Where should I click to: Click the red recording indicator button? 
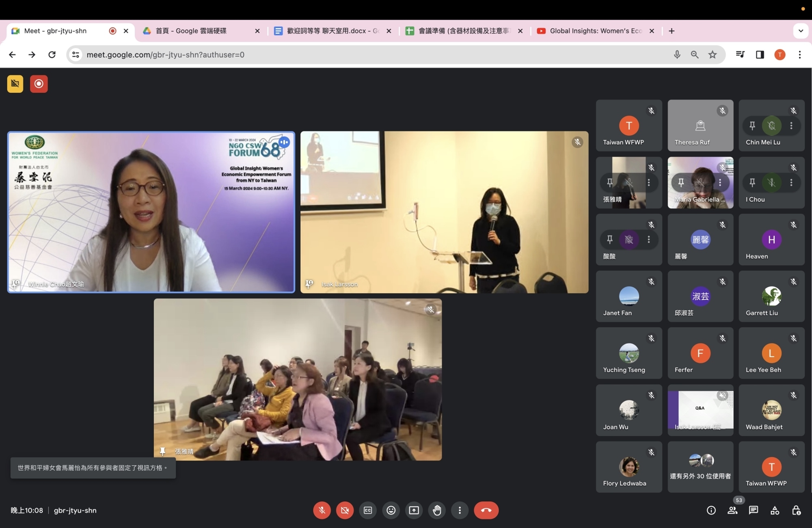(39, 84)
